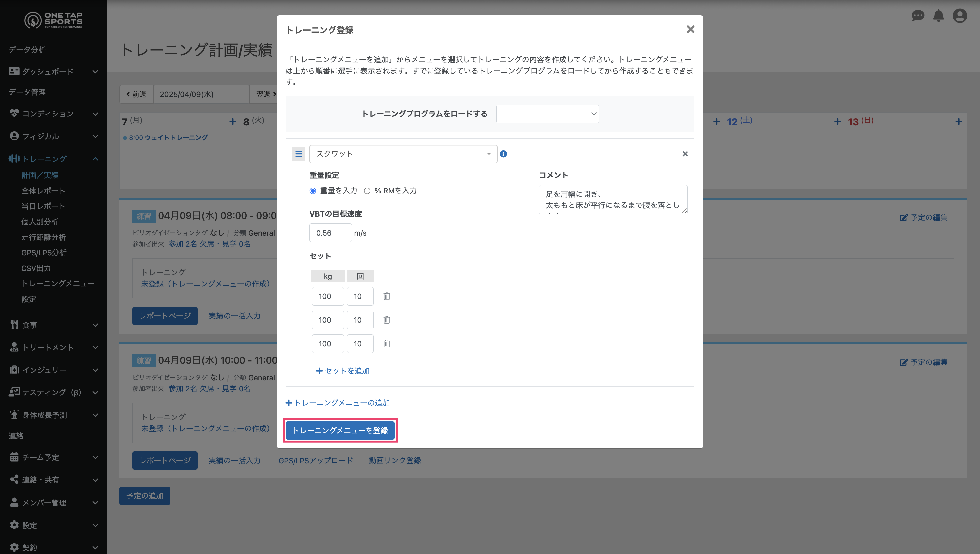Image resolution: width=980 pixels, height=554 pixels.
Task: Click the コンディション heart icon
Action: pos(14,113)
